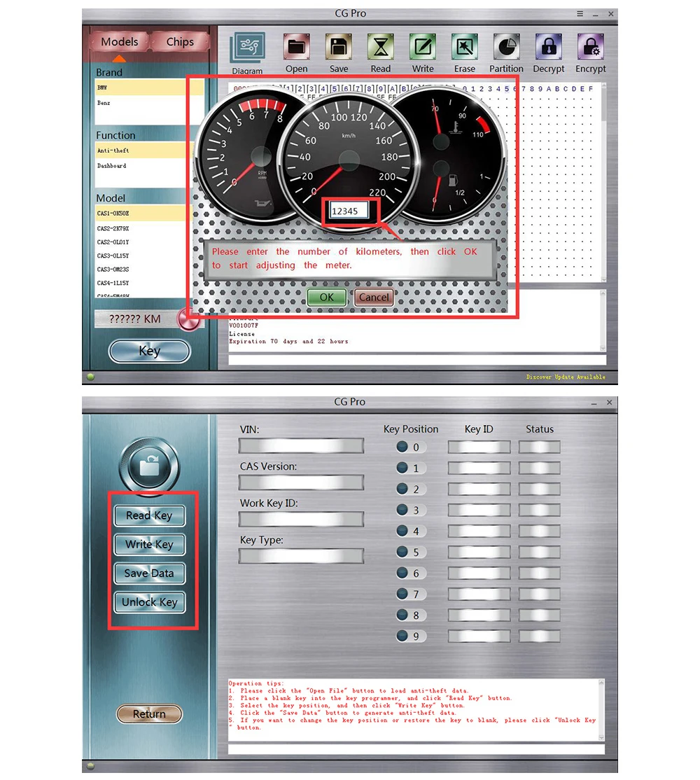Select Benz in Brand list
Screen dimensions: 700x780
pyautogui.click(x=149, y=103)
